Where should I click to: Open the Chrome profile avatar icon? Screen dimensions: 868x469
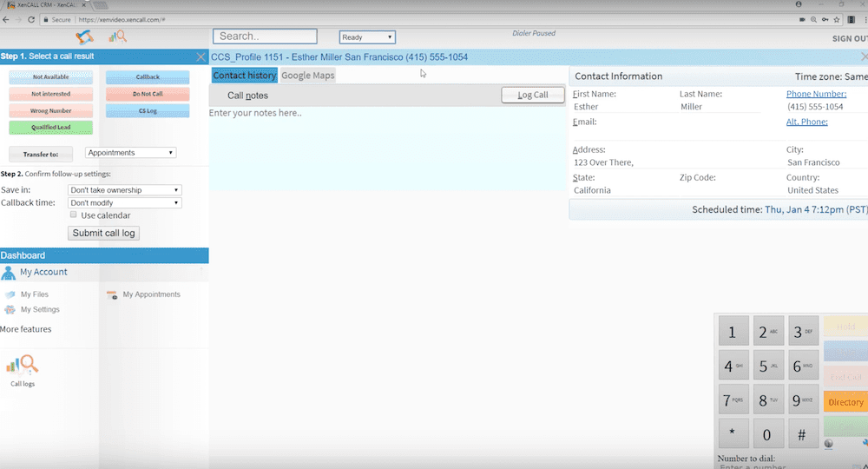[799, 4]
